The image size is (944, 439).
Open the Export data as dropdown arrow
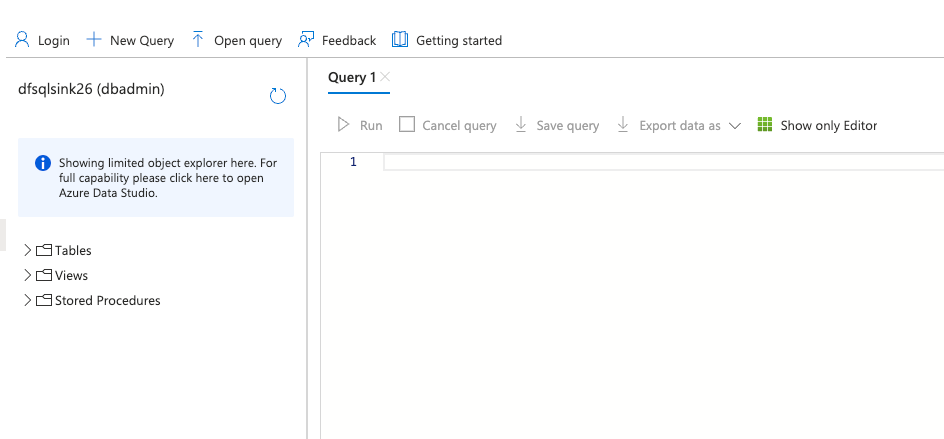(734, 126)
